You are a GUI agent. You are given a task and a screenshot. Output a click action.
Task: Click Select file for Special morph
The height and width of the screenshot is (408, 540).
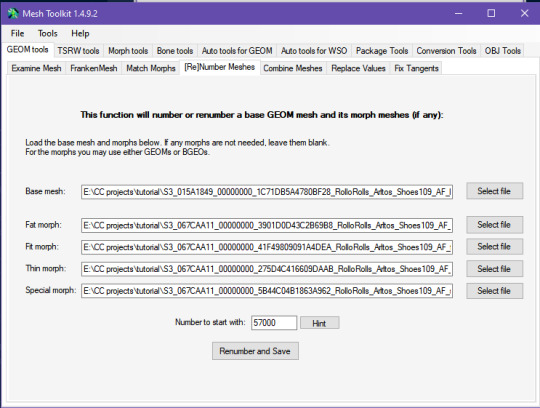click(495, 291)
